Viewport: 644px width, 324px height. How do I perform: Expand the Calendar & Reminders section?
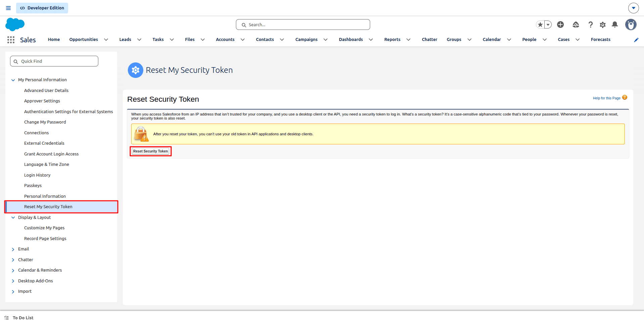point(13,270)
